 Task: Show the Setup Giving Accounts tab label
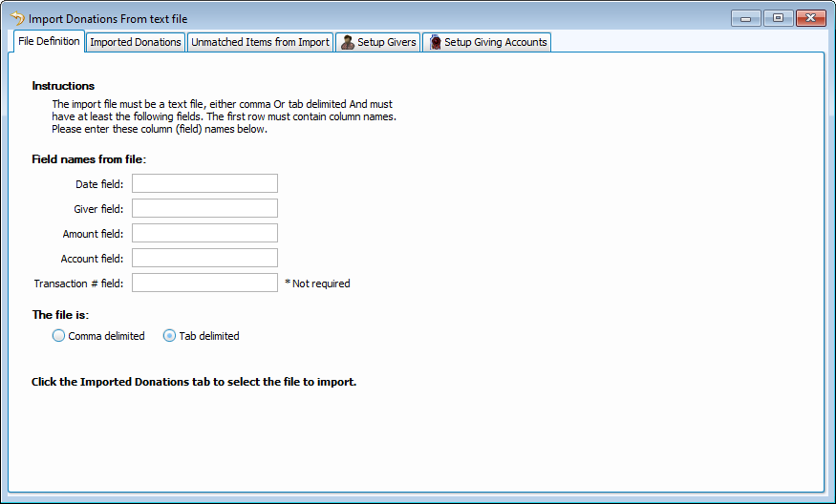tap(495, 43)
